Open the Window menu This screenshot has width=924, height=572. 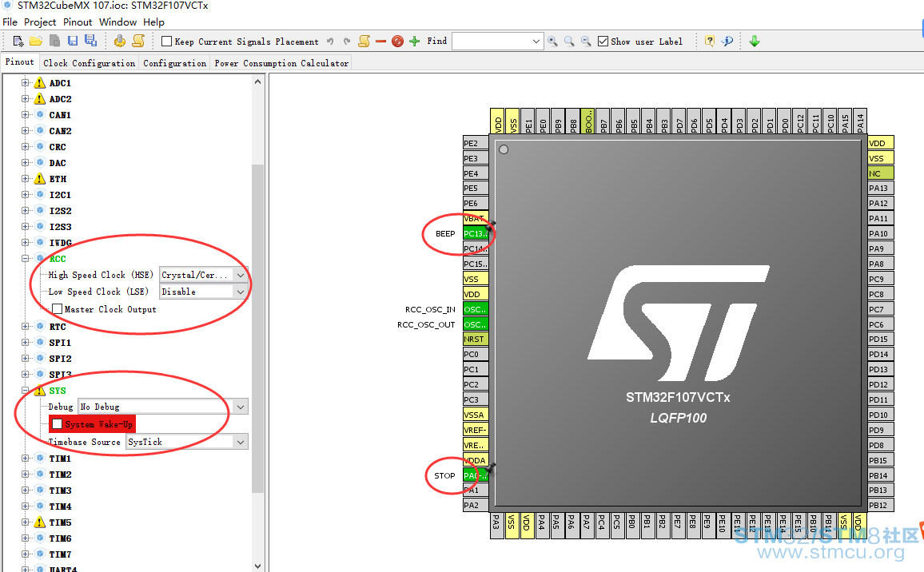117,22
